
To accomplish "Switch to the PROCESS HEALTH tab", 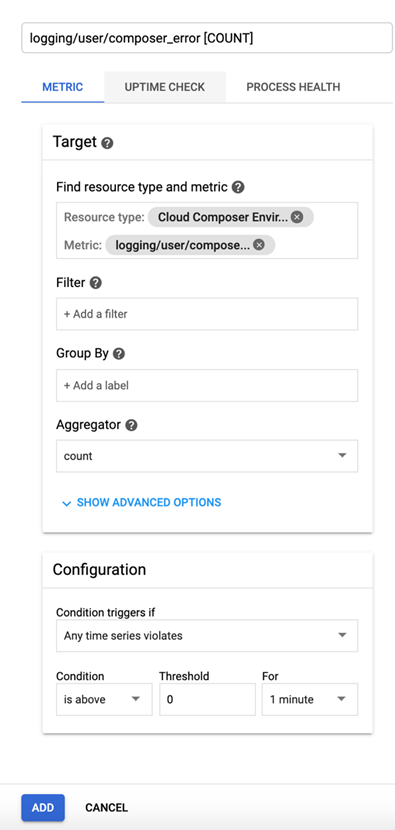I will point(293,87).
